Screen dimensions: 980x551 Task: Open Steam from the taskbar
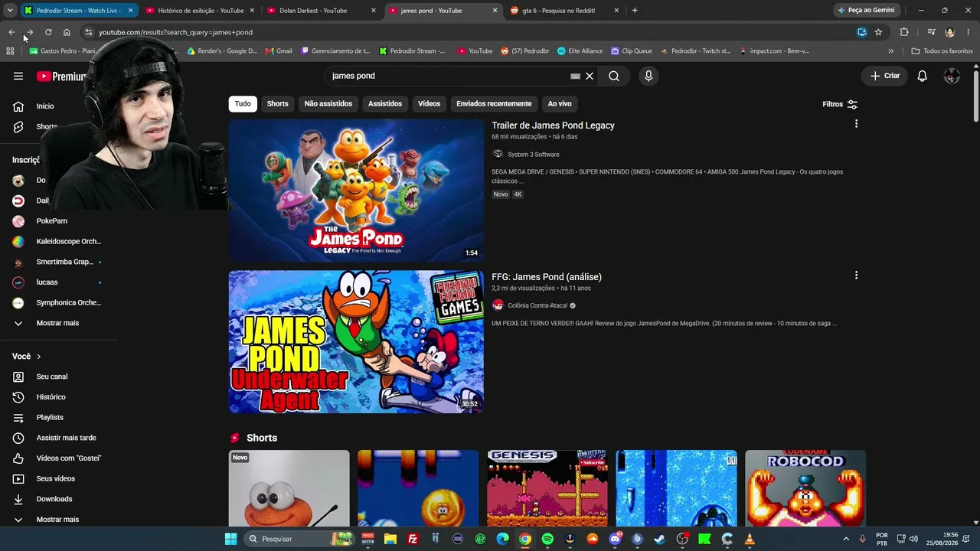pos(659,539)
